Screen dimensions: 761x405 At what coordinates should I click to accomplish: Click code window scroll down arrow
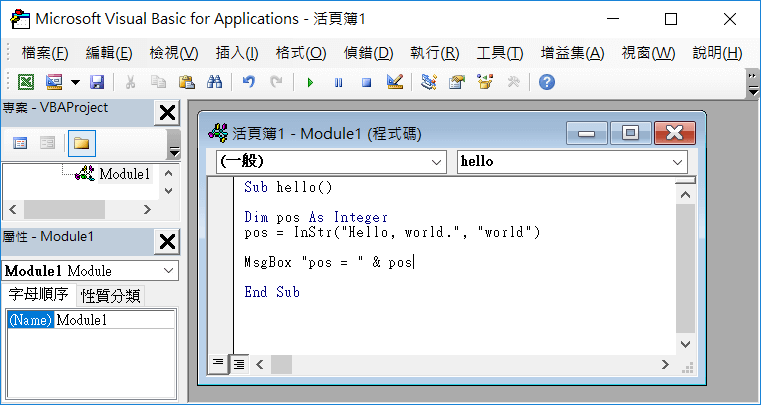click(x=685, y=344)
